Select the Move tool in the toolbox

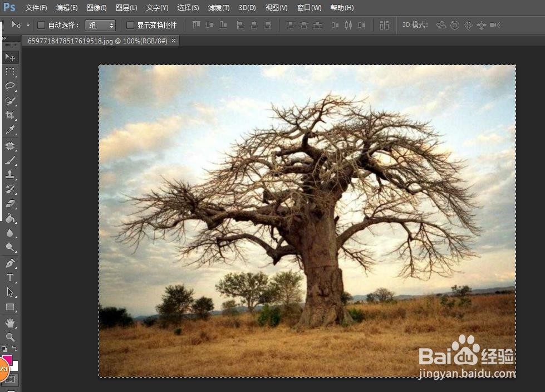10,57
